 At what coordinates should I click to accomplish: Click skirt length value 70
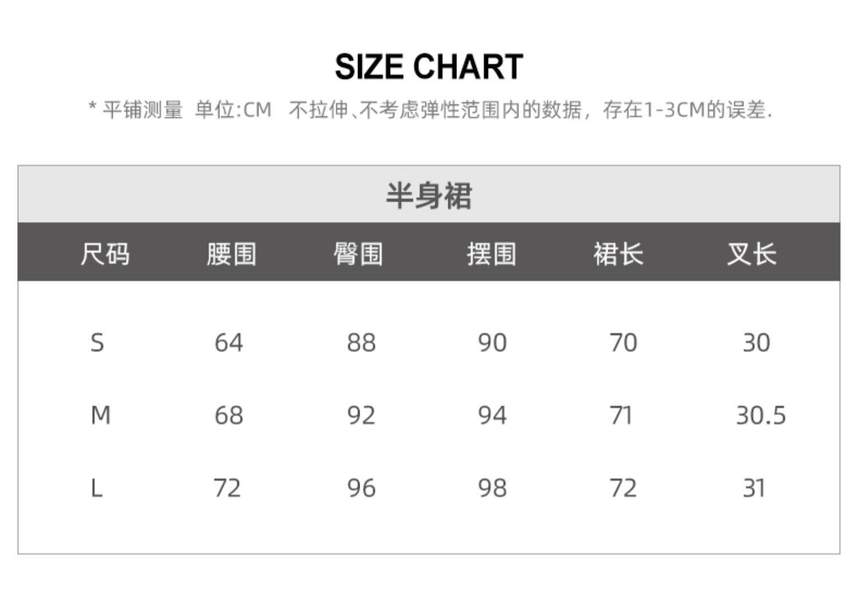[623, 343]
